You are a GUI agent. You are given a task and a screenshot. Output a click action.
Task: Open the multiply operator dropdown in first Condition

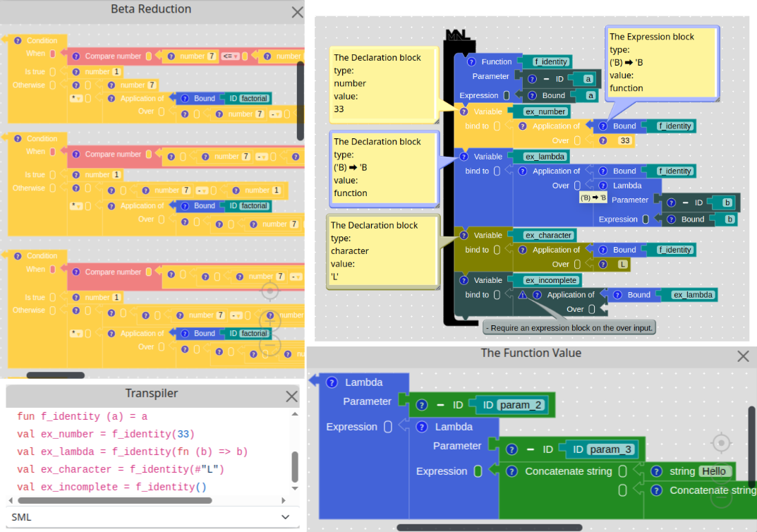[x=75, y=98]
